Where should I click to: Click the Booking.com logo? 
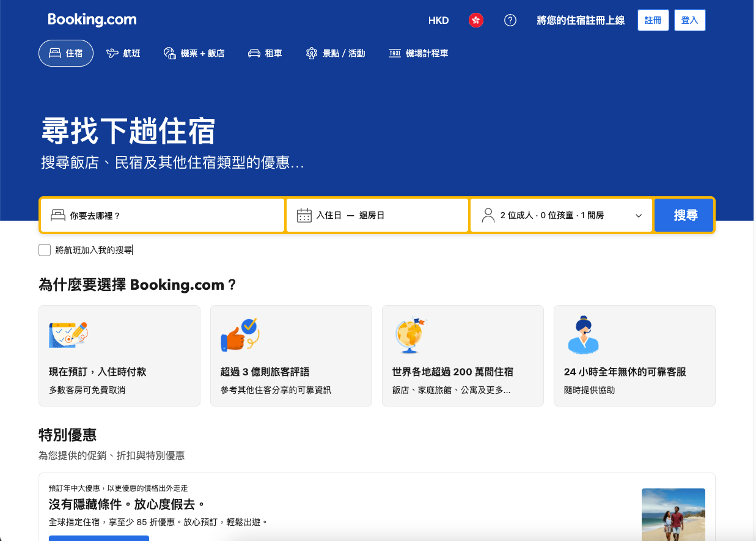pos(92,20)
